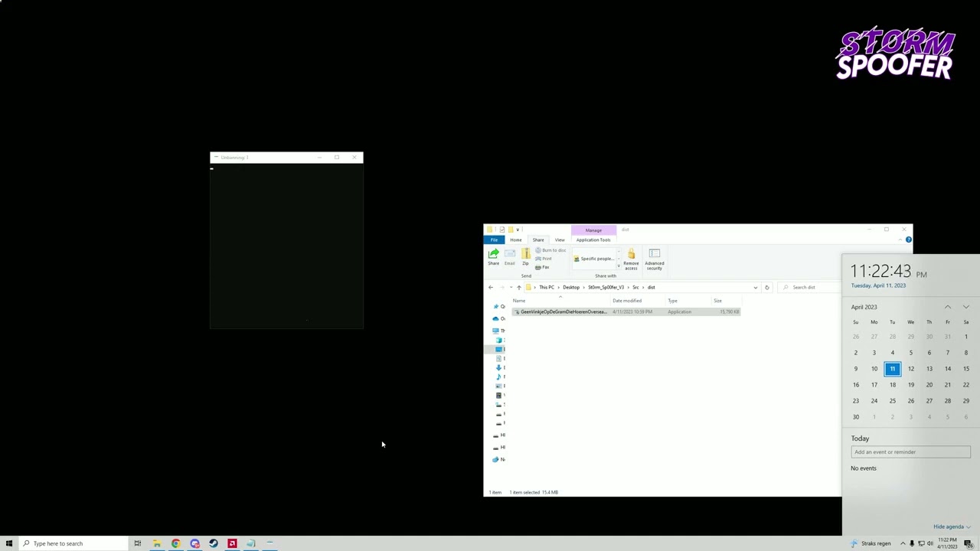Select Burn to disc in ribbon
Image resolution: width=980 pixels, height=551 pixels.
click(x=550, y=250)
